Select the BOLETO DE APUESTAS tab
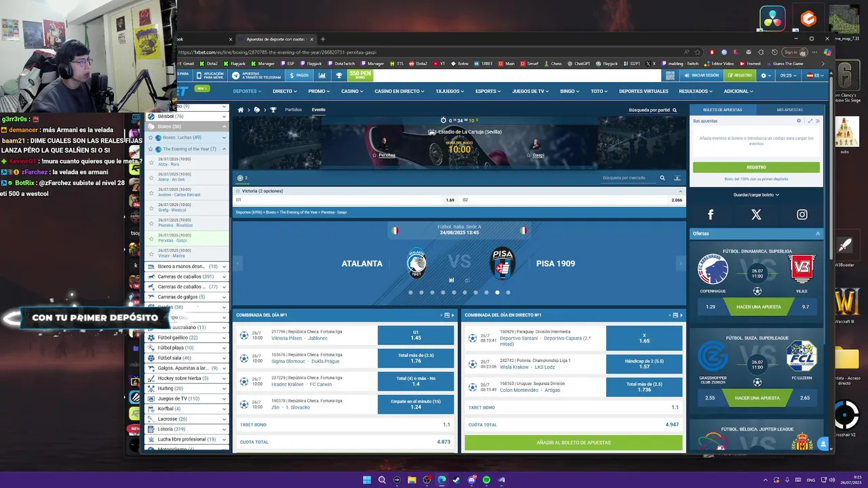This screenshot has height=488, width=868. (x=723, y=110)
